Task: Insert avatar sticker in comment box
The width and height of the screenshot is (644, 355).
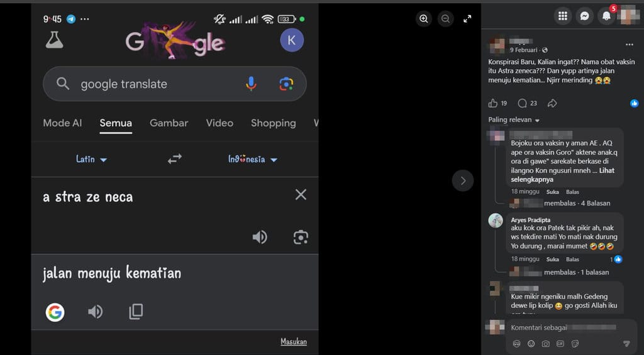Action: (517, 344)
